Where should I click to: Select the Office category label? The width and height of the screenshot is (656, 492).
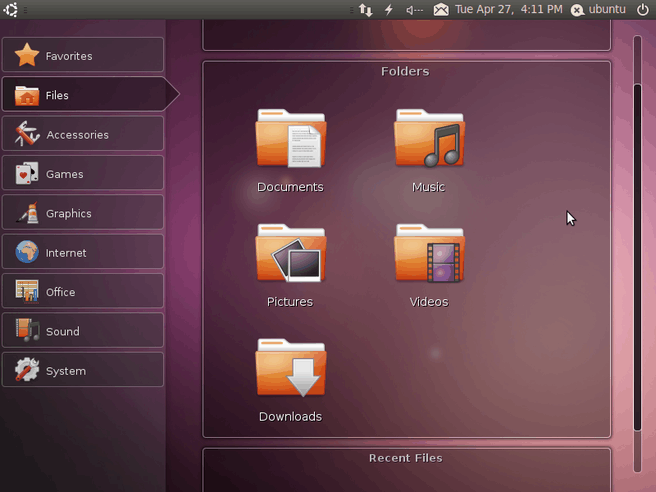click(x=61, y=292)
